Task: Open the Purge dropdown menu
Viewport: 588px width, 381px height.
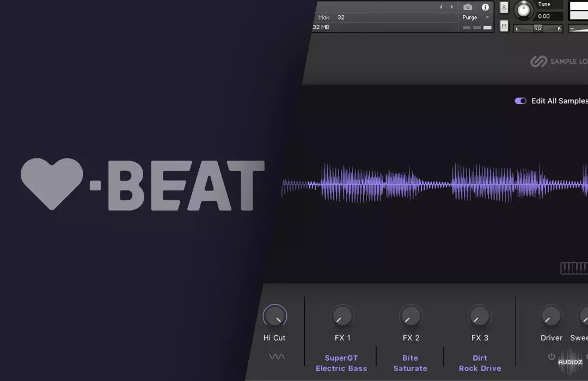Action: click(x=475, y=17)
